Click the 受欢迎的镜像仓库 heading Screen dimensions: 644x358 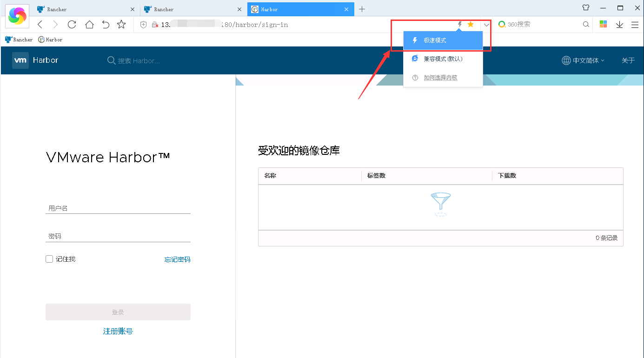(x=299, y=151)
